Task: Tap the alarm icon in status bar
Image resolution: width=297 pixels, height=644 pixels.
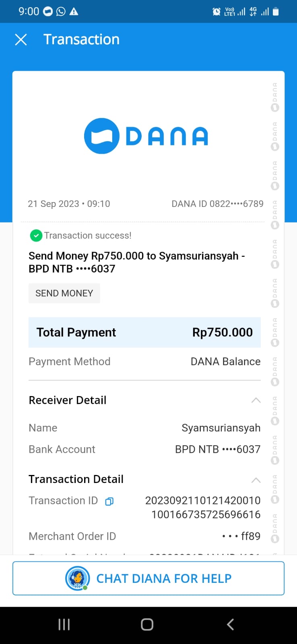Action: coord(217,11)
